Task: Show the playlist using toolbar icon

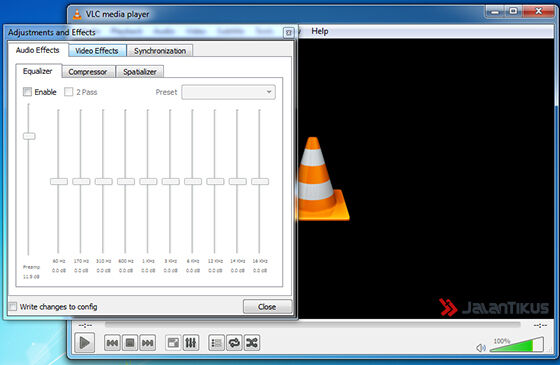Action: (x=216, y=343)
